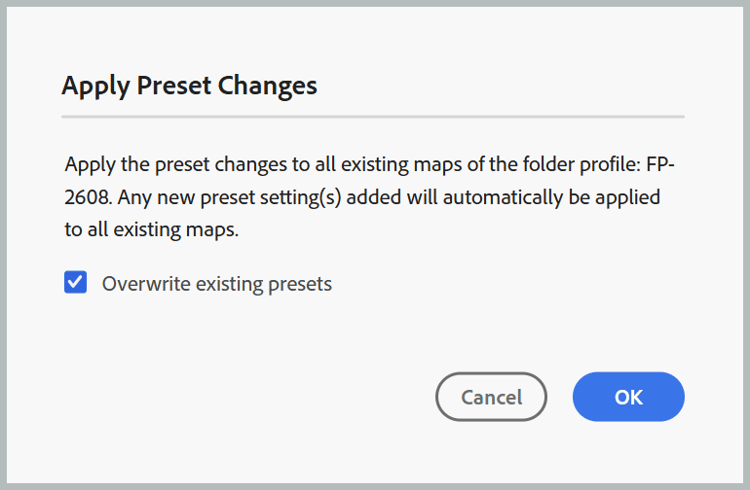The width and height of the screenshot is (750, 490).
Task: Toggle off overwriting of existing presets
Action: coord(76,282)
